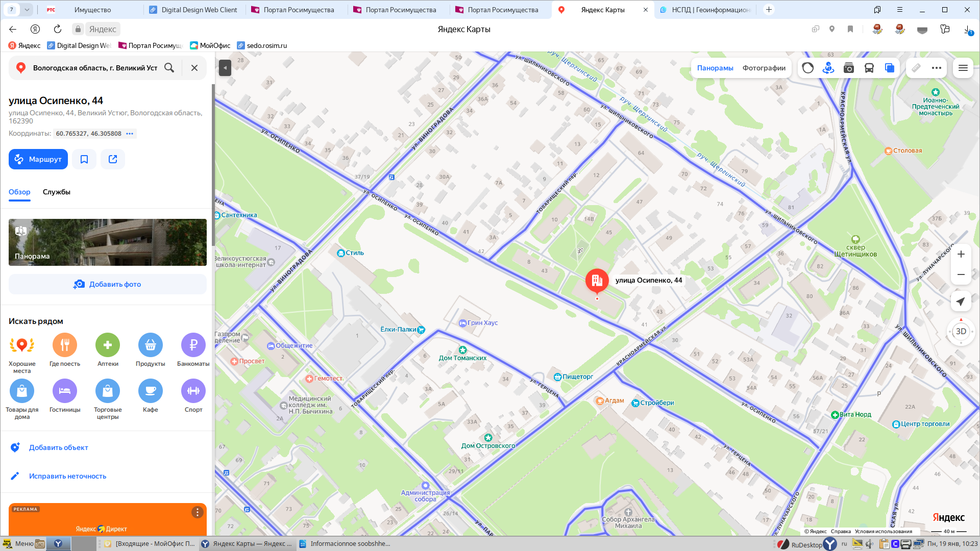Screen dimensions: 980x551
Task: Select Фотографии map mode tab
Action: click(764, 68)
